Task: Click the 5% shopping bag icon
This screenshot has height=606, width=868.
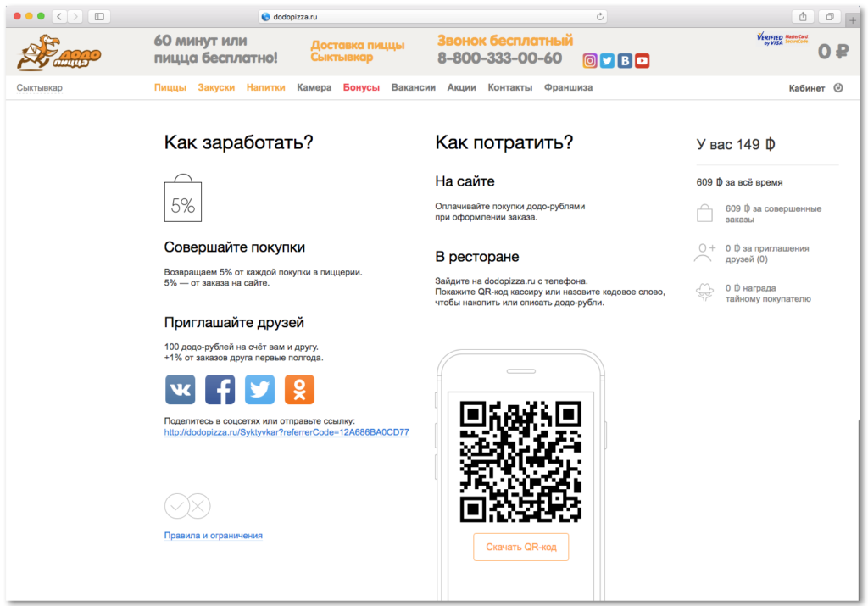Action: pos(183,198)
